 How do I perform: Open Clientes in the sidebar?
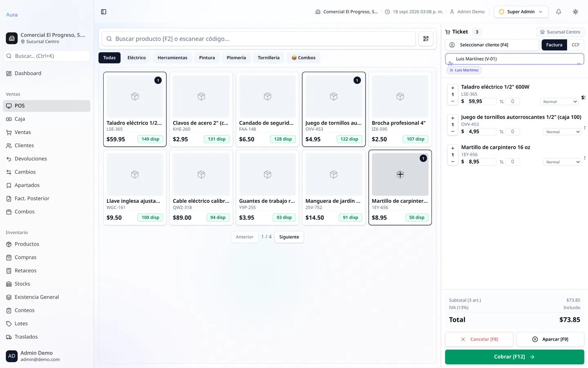47,146
